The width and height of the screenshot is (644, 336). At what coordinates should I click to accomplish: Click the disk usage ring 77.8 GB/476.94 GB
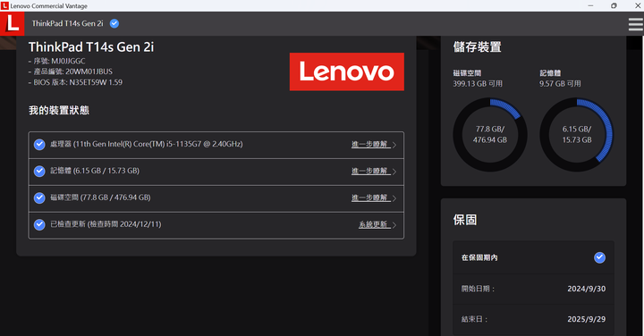click(x=490, y=135)
